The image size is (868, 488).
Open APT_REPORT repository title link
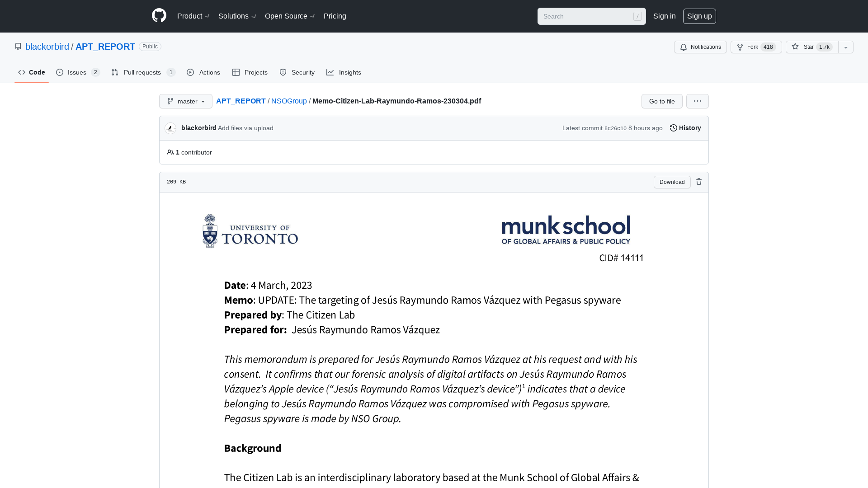click(105, 47)
